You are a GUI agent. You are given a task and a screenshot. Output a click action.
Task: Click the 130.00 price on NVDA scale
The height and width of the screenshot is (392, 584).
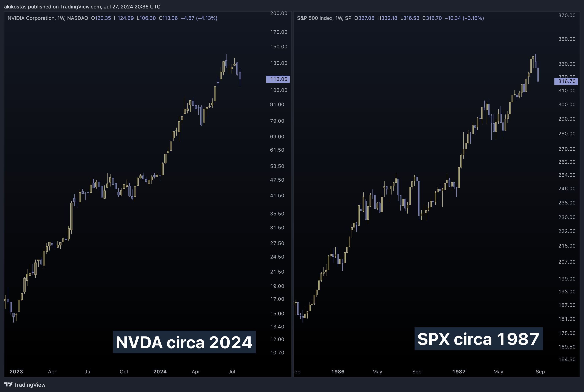pyautogui.click(x=279, y=63)
